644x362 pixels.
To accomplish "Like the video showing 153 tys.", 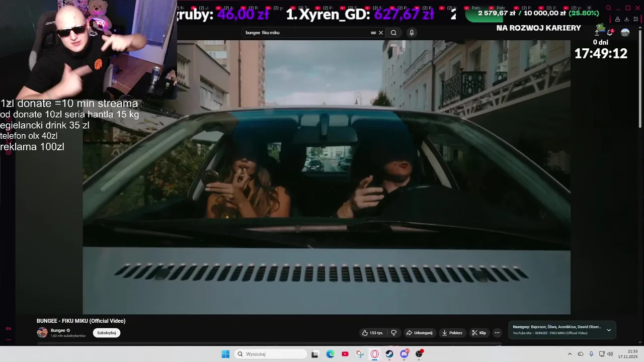I will click(373, 333).
